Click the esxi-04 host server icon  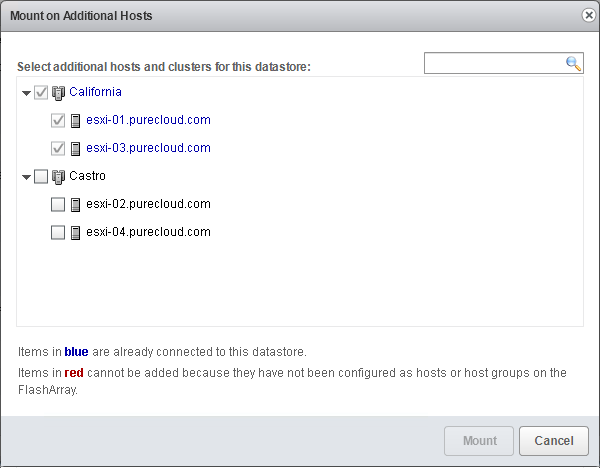tap(75, 233)
